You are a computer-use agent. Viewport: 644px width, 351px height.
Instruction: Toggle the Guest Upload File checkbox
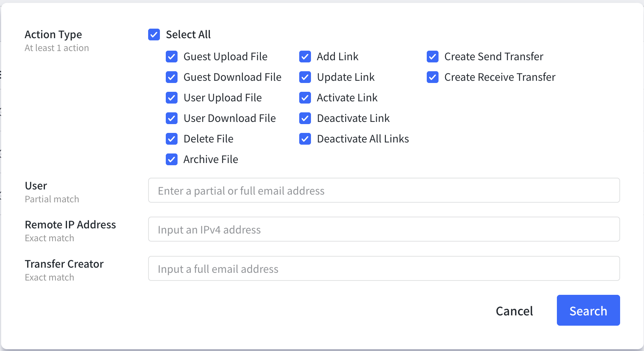[172, 57]
